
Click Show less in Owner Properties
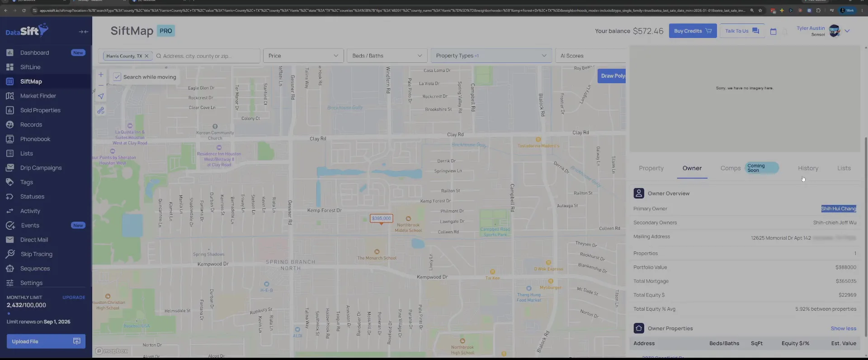click(x=843, y=329)
